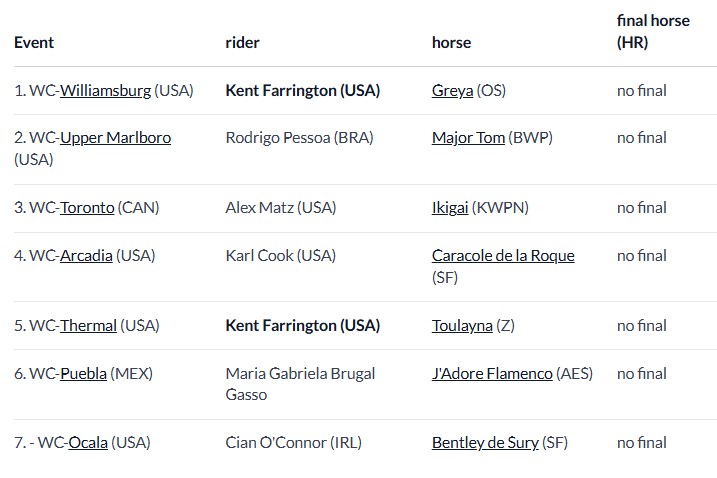Open the Williamsburg event link
This screenshot has height=478, width=717.
(105, 91)
